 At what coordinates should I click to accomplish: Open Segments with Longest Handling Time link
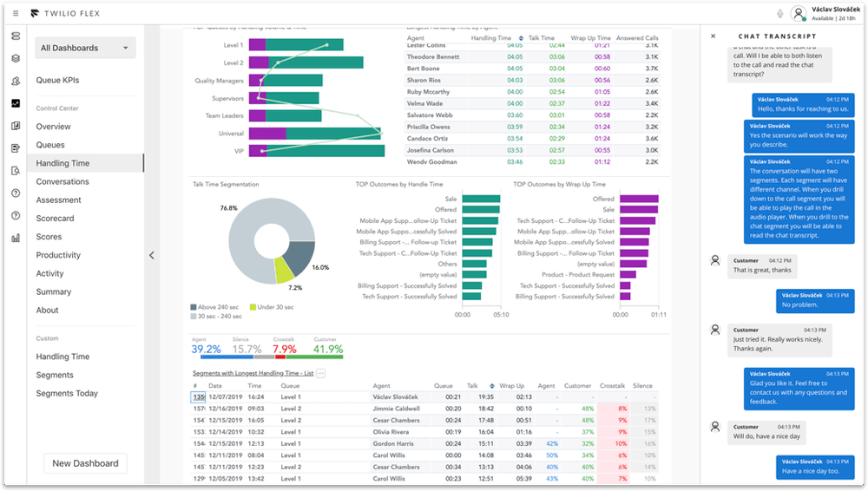tap(252, 373)
